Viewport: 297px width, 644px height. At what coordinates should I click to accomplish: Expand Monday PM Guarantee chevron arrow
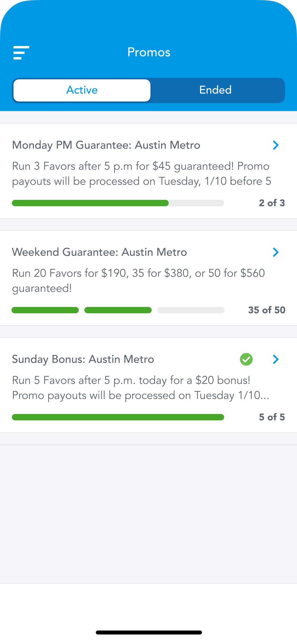tap(276, 145)
